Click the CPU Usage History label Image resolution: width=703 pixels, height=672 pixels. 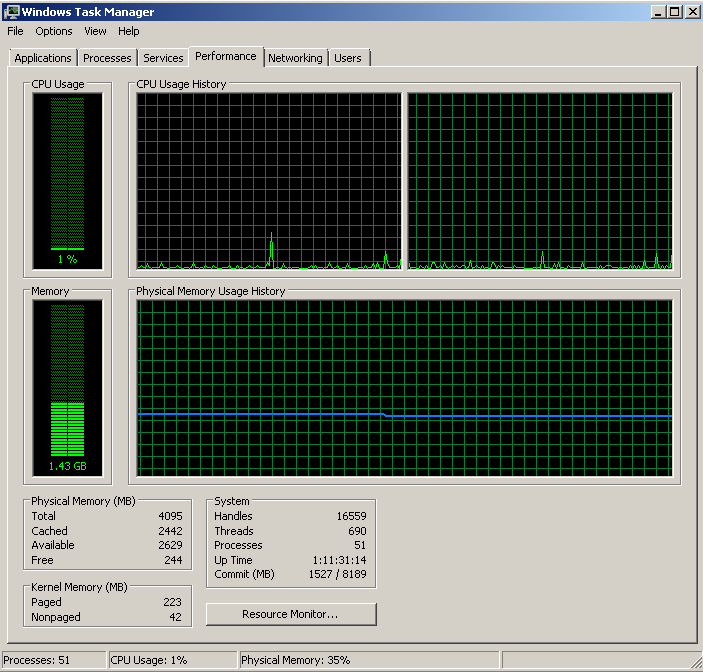(181, 84)
